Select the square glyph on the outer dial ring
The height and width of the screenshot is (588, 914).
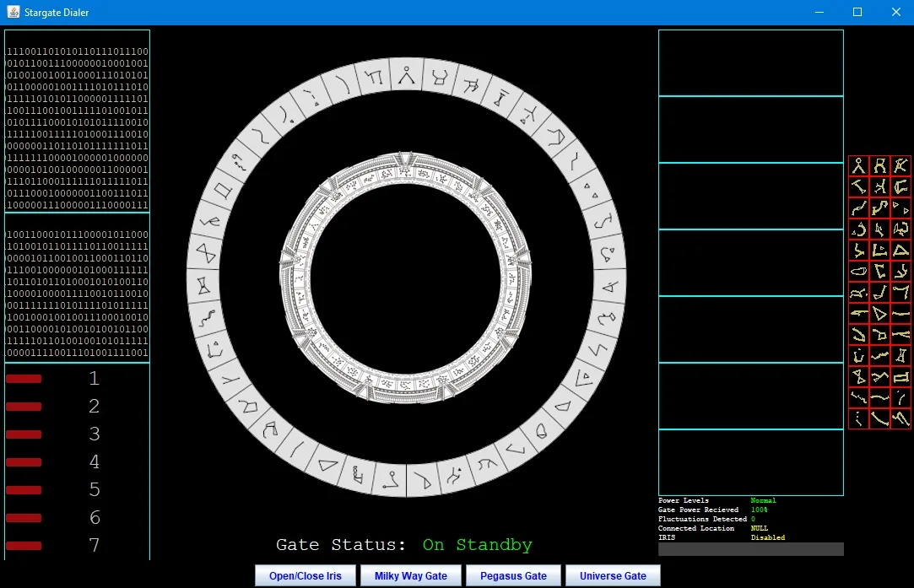[x=224, y=191]
